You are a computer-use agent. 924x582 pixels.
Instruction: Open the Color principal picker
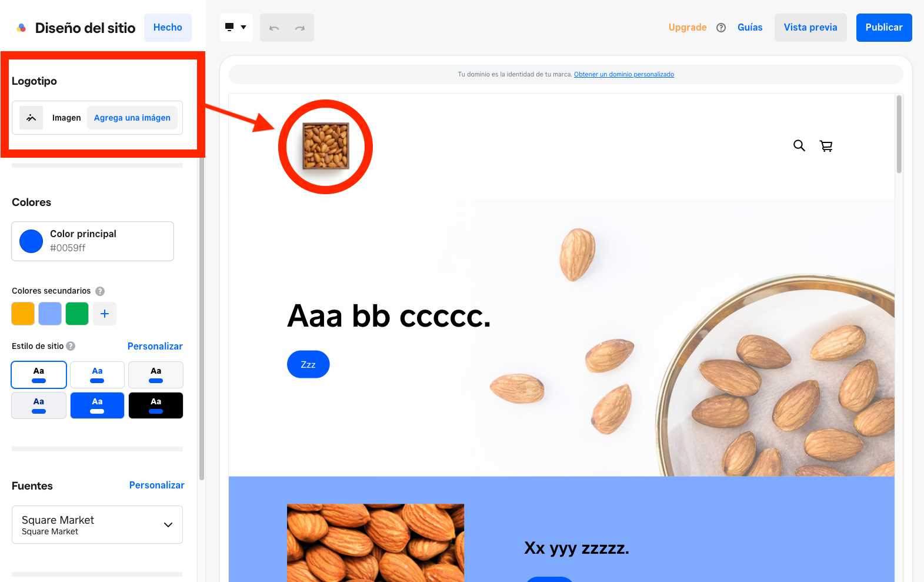click(x=92, y=241)
